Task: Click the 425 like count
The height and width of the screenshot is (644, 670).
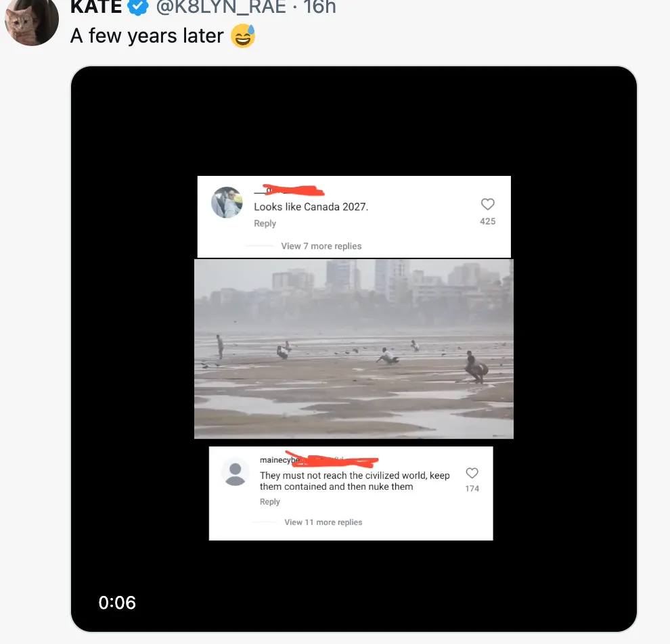Action: coord(487,221)
